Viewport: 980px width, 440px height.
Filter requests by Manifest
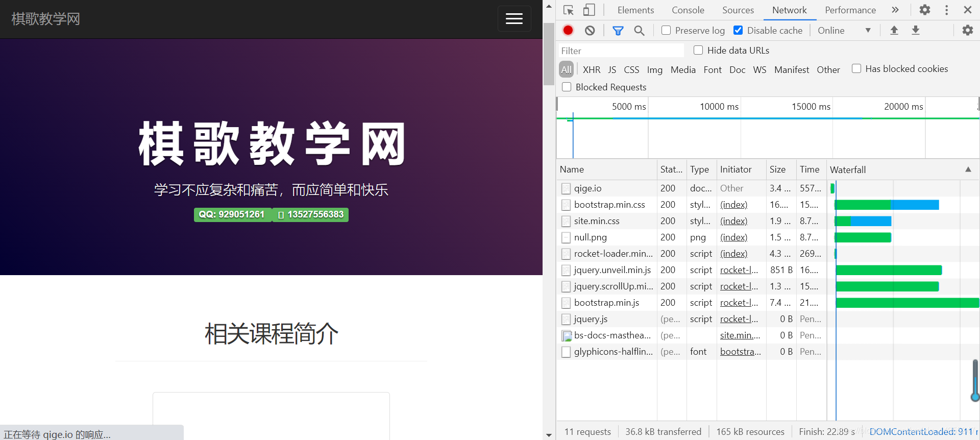point(792,70)
